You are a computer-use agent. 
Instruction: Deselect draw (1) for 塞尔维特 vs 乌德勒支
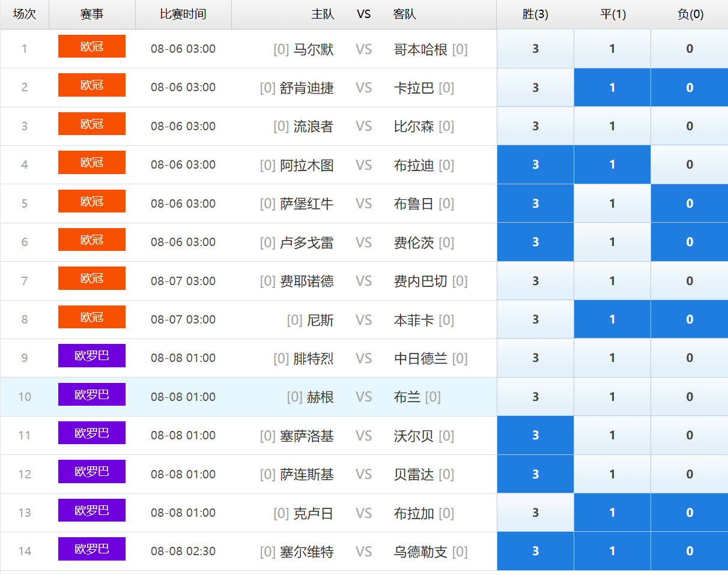[612, 551]
